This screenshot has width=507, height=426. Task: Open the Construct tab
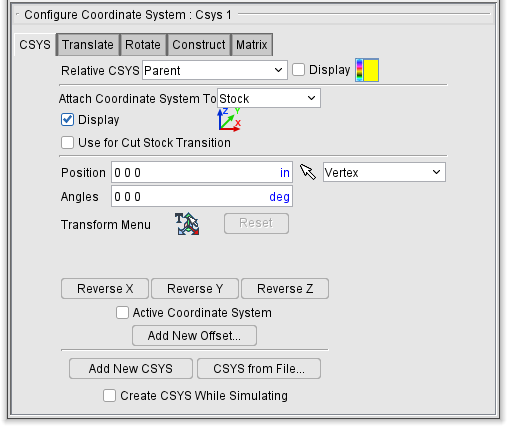coord(199,45)
